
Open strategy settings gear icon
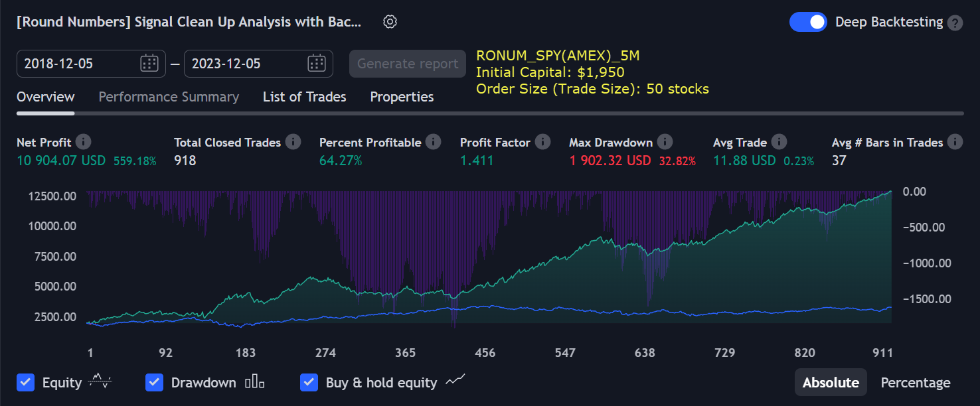click(390, 22)
